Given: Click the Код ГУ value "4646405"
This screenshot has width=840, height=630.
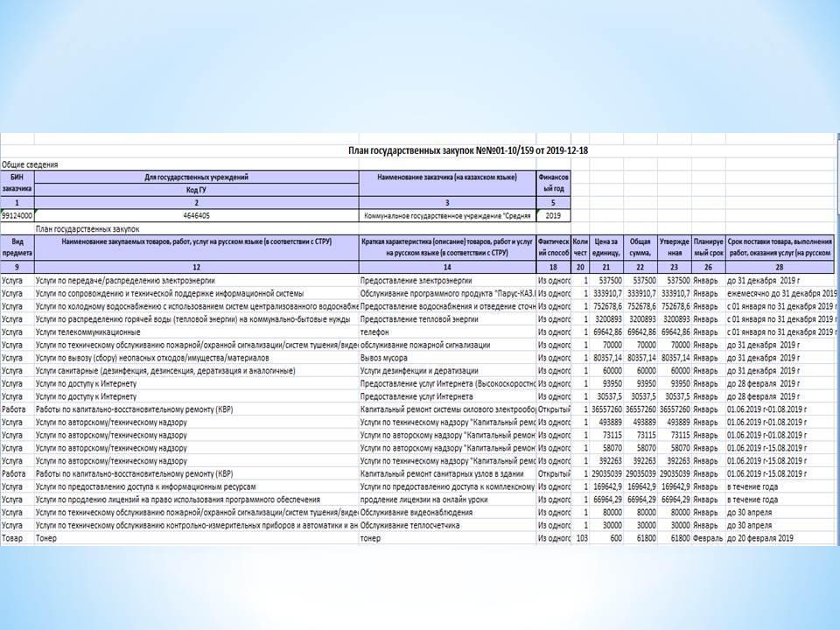Looking at the screenshot, I should (x=197, y=216).
